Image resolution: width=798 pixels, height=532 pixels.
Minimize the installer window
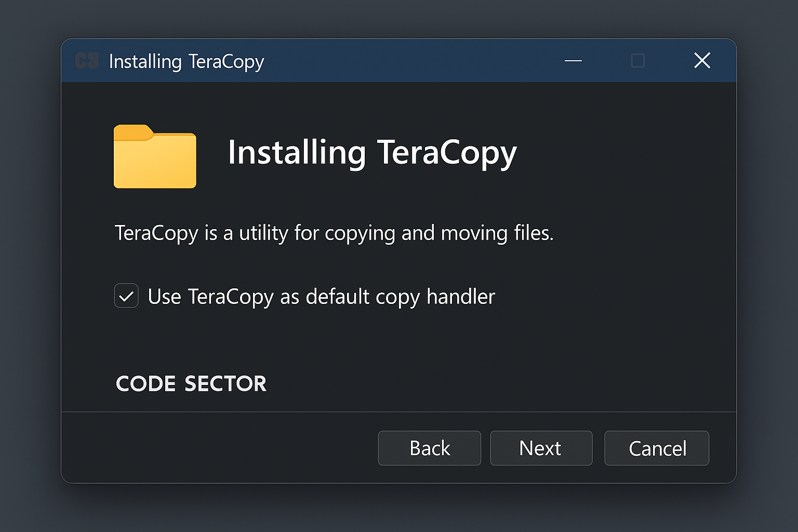[573, 61]
